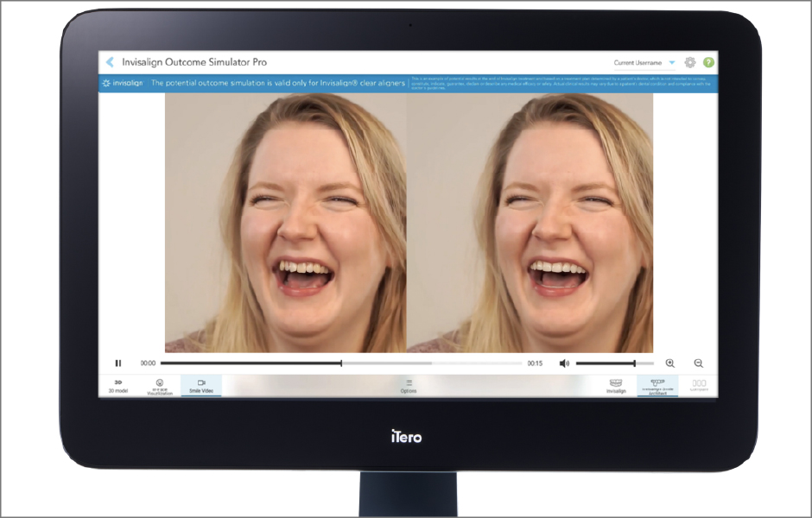The width and height of the screenshot is (812, 518).
Task: Adjust the volume slider handle
Action: (635, 363)
